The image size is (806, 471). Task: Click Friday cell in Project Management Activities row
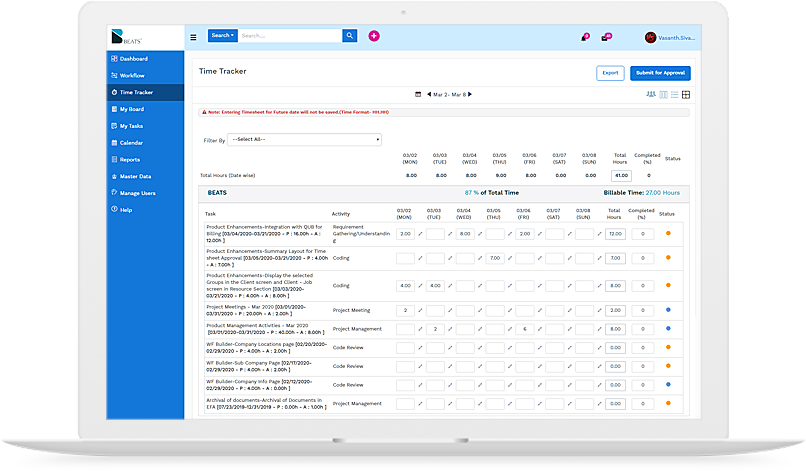525,329
